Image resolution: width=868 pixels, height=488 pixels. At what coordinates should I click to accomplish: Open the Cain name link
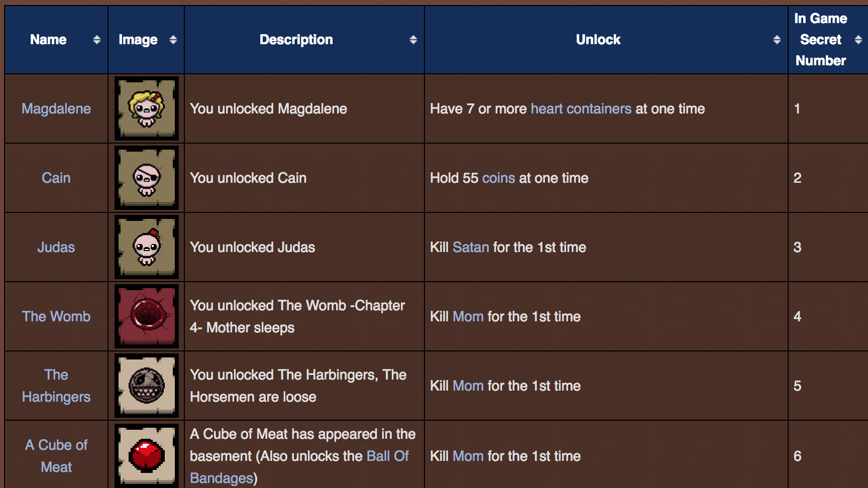click(x=56, y=178)
